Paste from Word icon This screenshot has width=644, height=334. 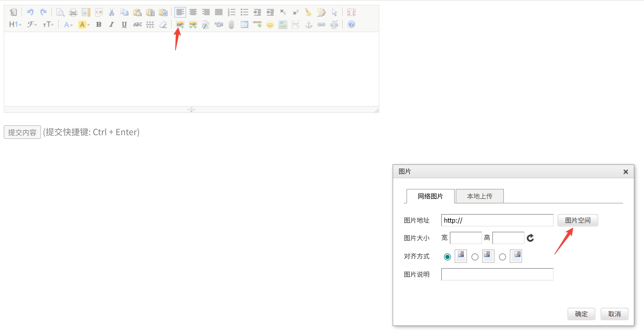pos(163,12)
